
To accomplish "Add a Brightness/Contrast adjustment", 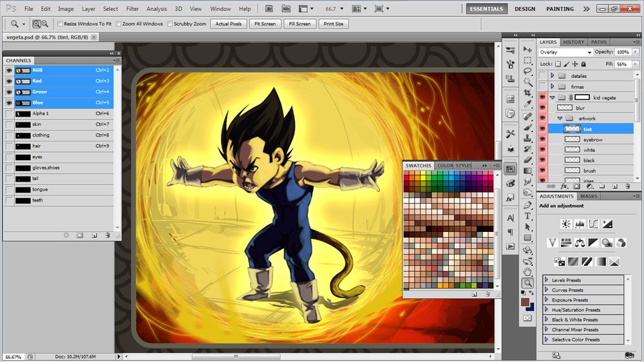I will (x=566, y=224).
